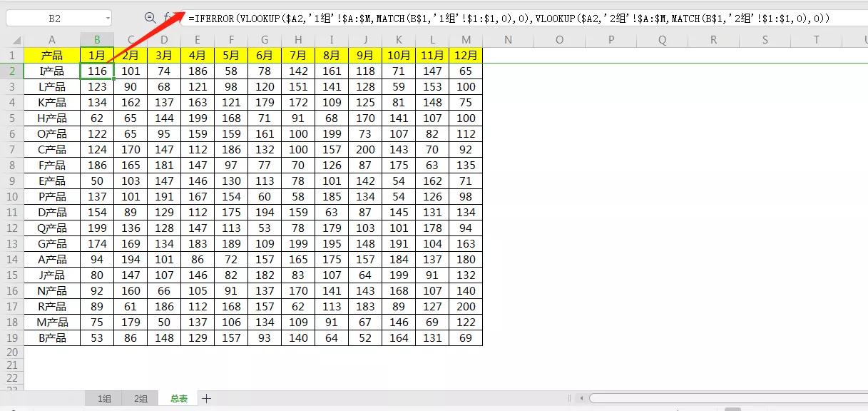Select the 4月 header cell

[198, 55]
